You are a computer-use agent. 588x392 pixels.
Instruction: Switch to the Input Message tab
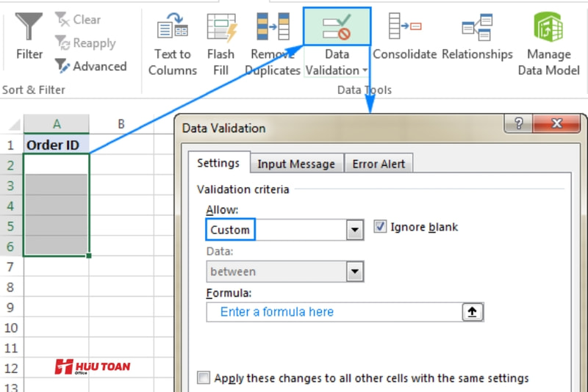(x=296, y=164)
